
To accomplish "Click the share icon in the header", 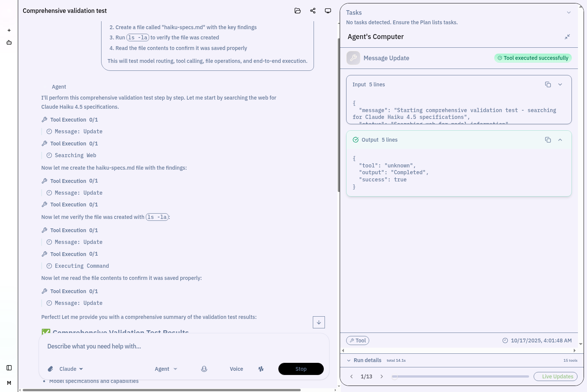I will pos(313,11).
